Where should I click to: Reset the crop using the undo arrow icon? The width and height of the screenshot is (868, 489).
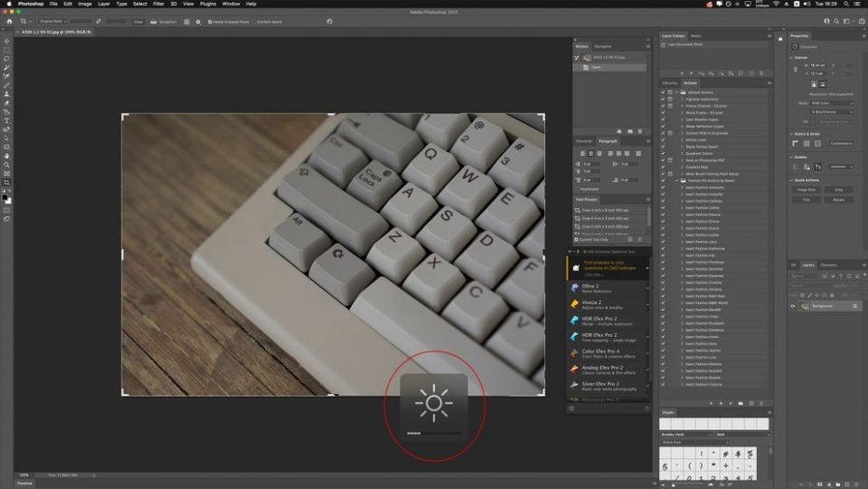329,21
